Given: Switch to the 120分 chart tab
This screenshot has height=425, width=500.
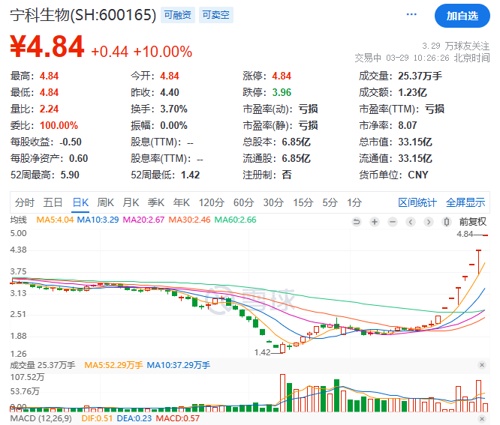Looking at the screenshot, I should pos(211,202).
